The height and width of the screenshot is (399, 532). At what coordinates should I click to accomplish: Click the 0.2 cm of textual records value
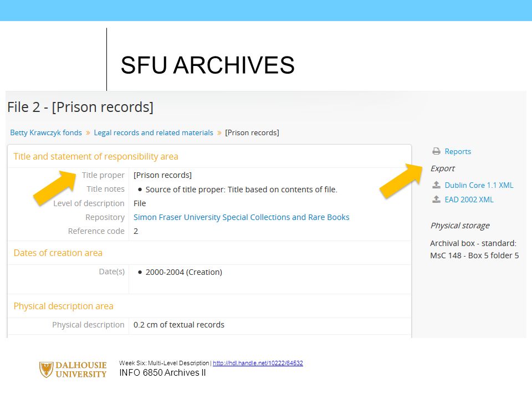click(x=179, y=325)
